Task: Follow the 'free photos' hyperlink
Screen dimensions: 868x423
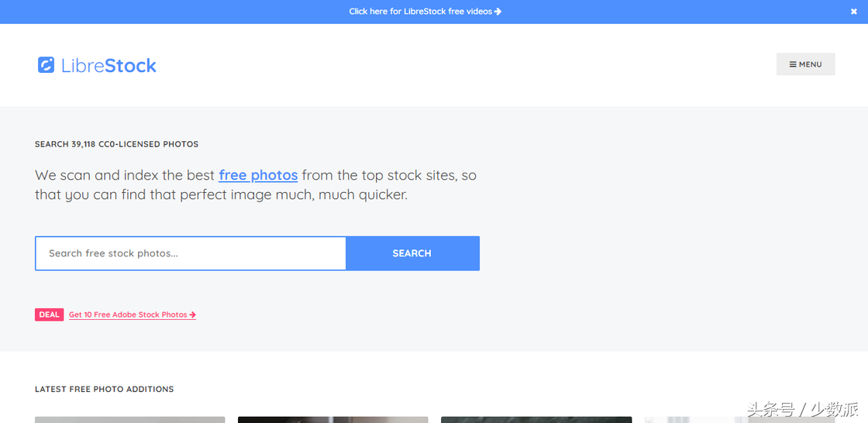Action: [258, 176]
